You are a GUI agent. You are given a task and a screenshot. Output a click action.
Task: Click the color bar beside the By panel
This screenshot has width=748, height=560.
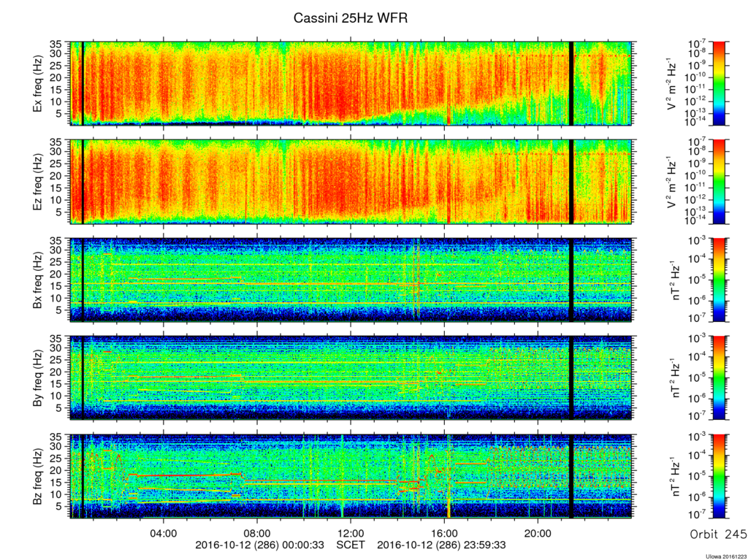720,377
